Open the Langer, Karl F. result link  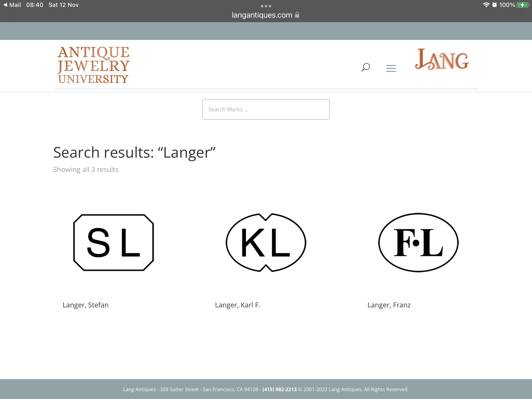237,305
